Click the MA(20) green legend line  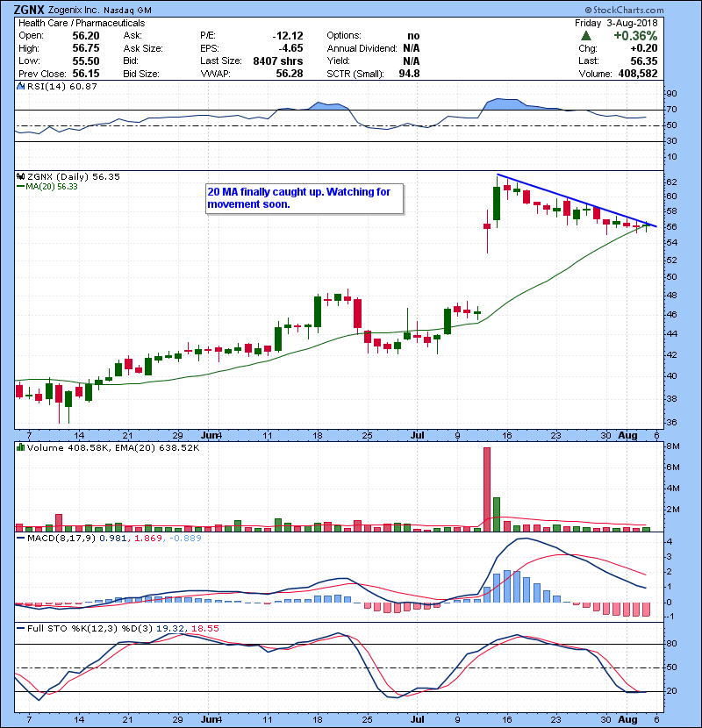point(20,187)
